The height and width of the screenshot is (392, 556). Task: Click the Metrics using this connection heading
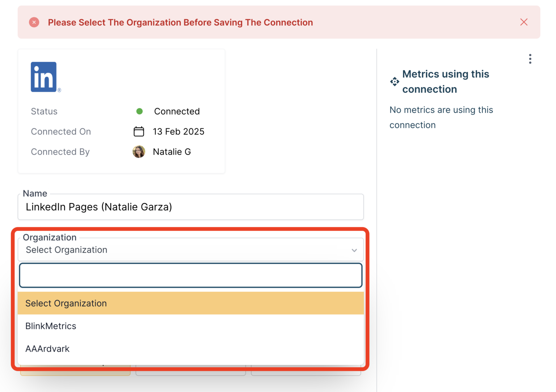click(446, 81)
